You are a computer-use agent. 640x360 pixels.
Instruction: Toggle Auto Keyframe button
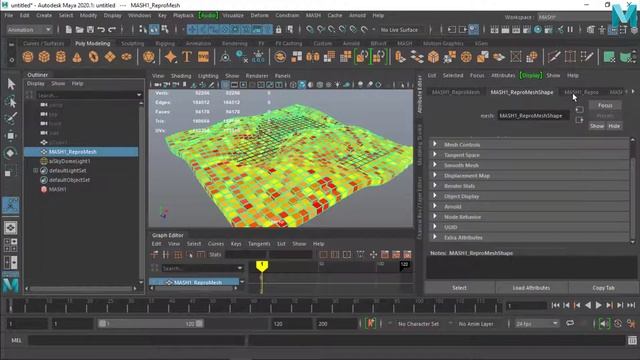(371, 324)
